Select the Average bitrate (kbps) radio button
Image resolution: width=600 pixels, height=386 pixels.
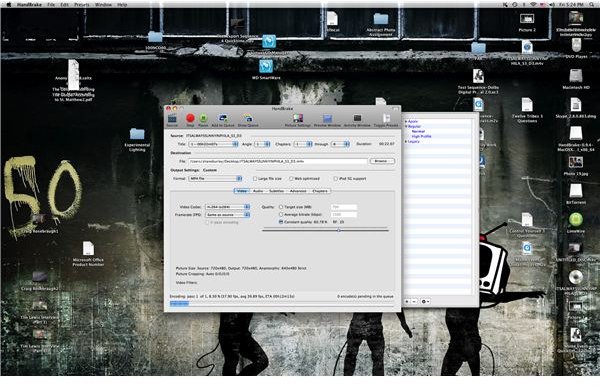(x=281, y=215)
